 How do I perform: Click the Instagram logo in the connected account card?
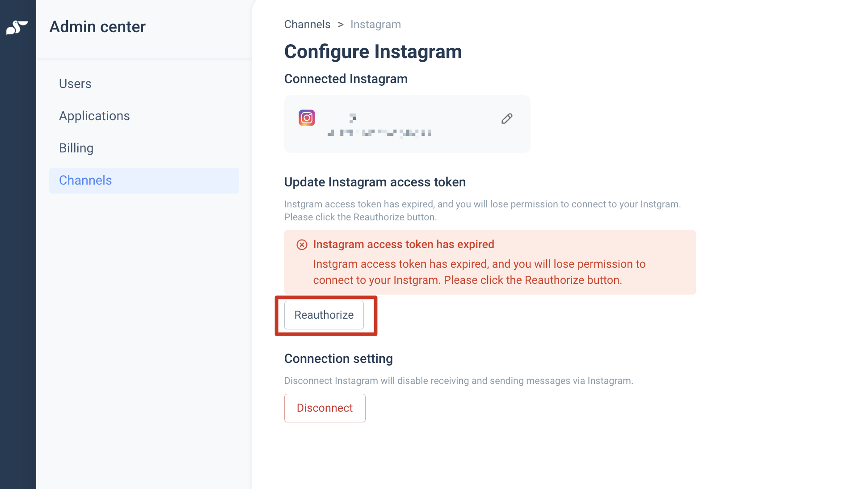click(x=307, y=118)
